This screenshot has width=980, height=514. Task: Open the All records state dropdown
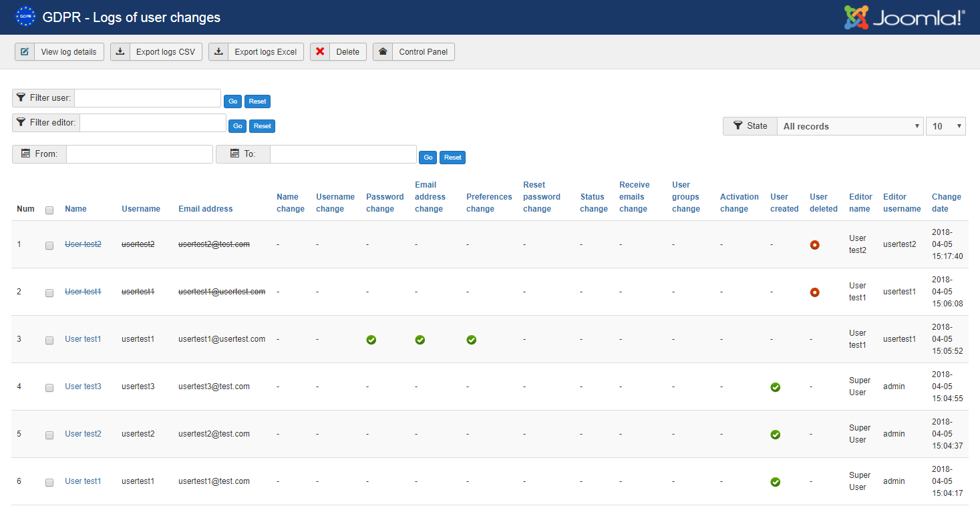tap(850, 126)
